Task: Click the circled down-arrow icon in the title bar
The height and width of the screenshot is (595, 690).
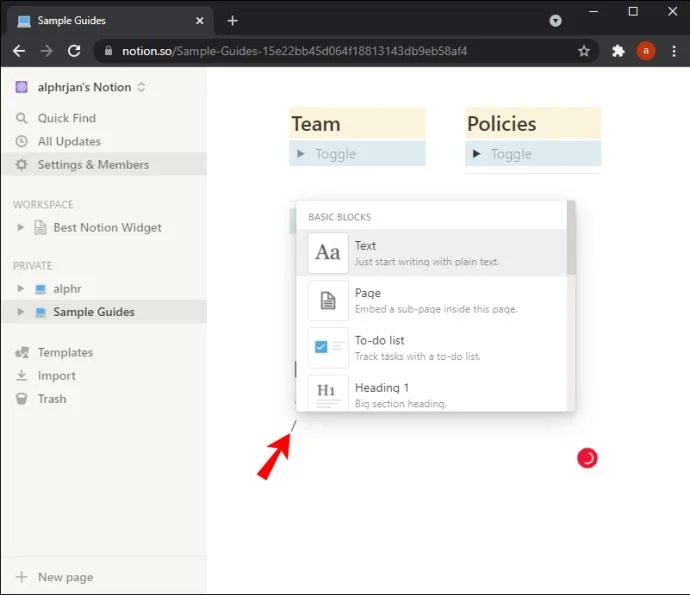Action: [x=555, y=21]
